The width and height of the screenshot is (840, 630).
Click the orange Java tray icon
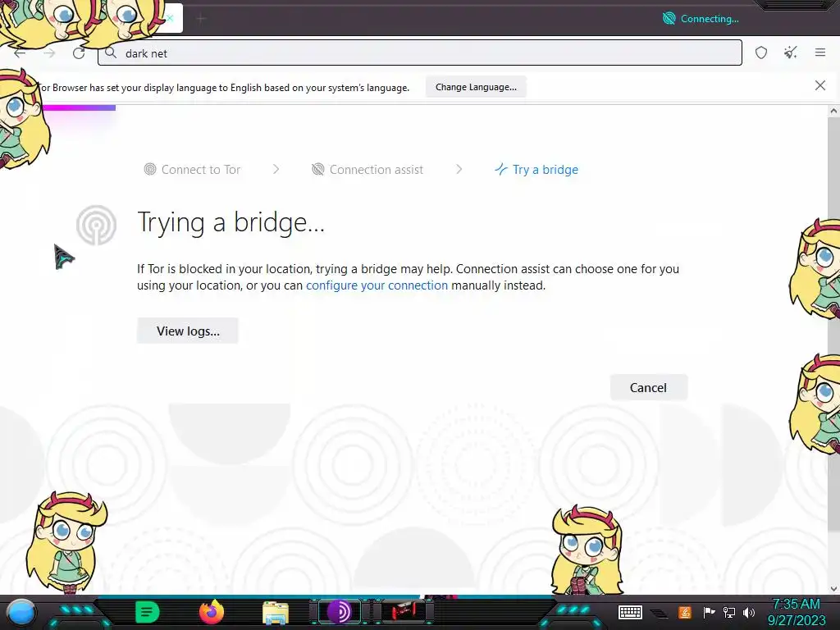click(684, 612)
